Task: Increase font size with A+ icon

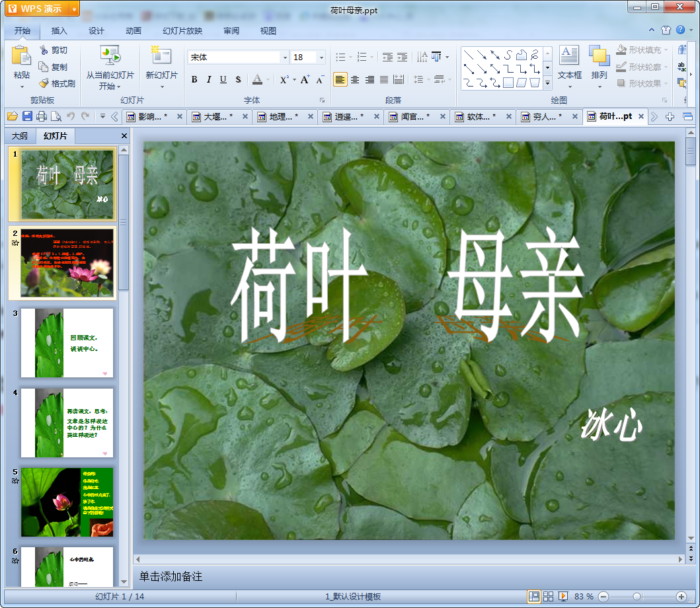Action: click(x=305, y=80)
